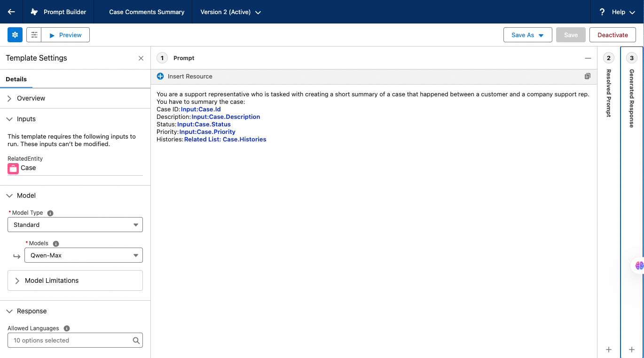
Task: Click the Case briefcase icon
Action: [13, 168]
